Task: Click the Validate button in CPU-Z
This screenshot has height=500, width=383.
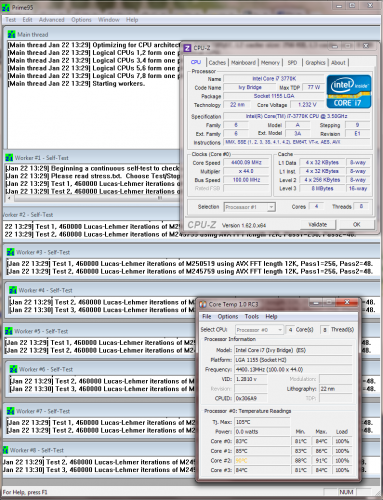Action: pos(318,225)
